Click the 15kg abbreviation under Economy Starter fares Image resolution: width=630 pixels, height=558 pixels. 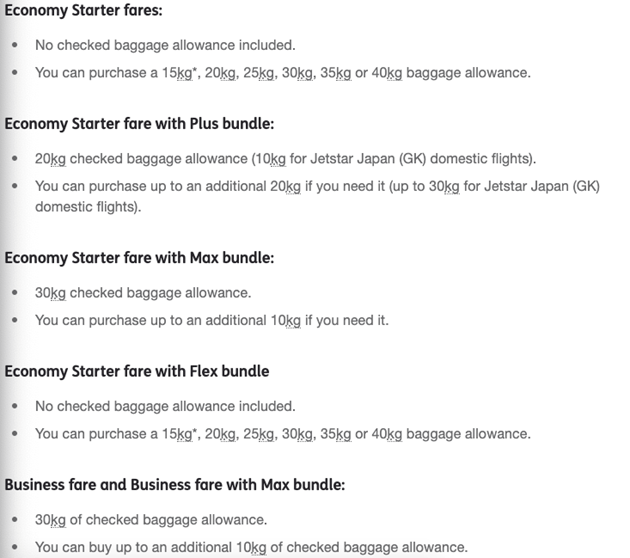[182, 73]
